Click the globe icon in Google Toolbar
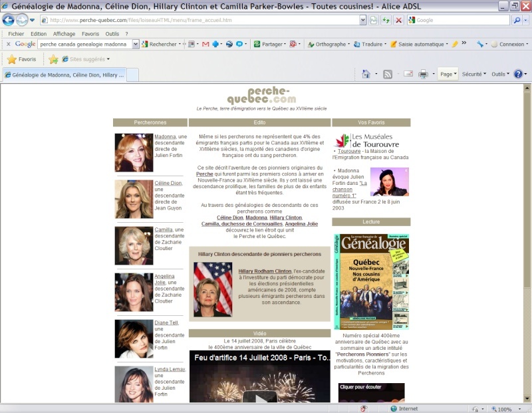The width and height of the screenshot is (532, 413). 229,44
